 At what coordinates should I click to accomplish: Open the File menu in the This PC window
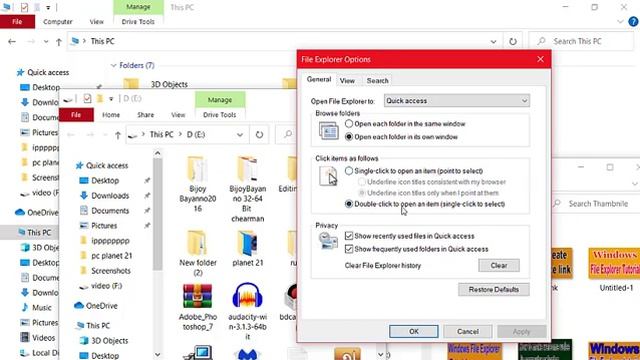click(17, 22)
